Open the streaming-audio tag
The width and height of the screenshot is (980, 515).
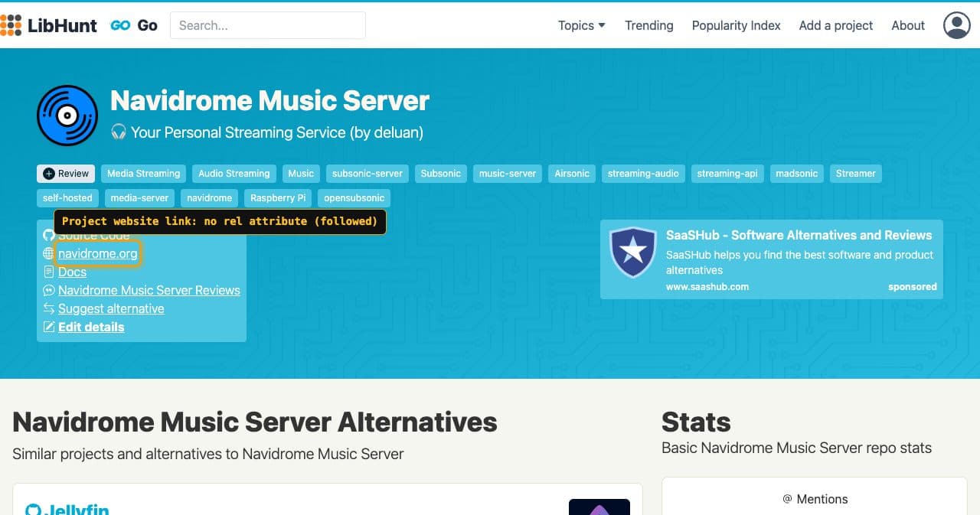[x=643, y=174]
